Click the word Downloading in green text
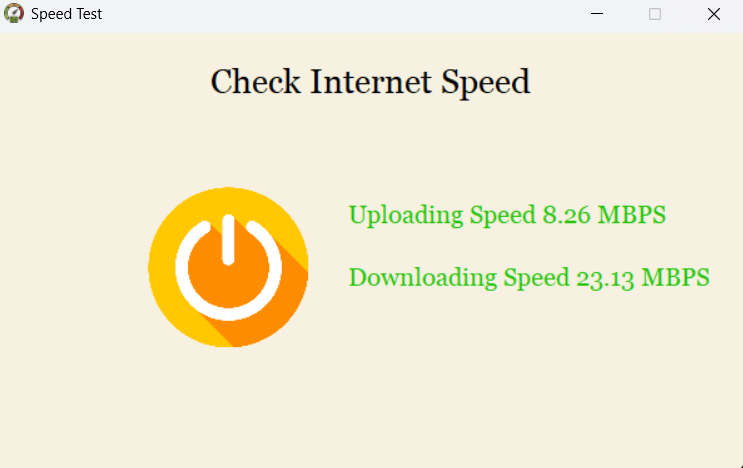 (x=423, y=278)
